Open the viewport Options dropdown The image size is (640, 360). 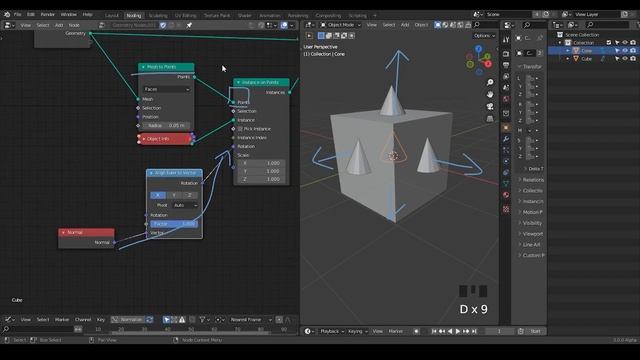pos(484,36)
